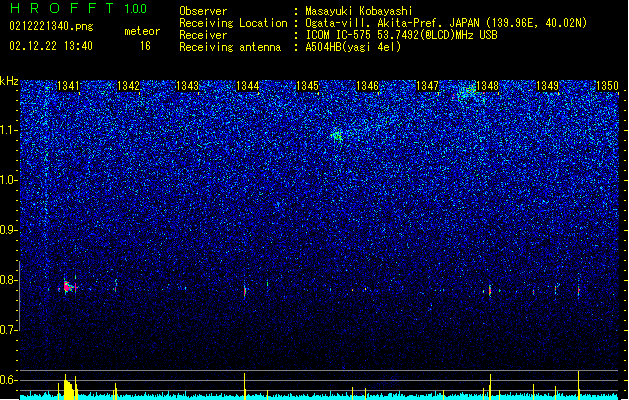Select the Ogata-vill. Akita-Pref. JAPAN location text
Viewport: 629px width, 400px height.
tap(446, 23)
